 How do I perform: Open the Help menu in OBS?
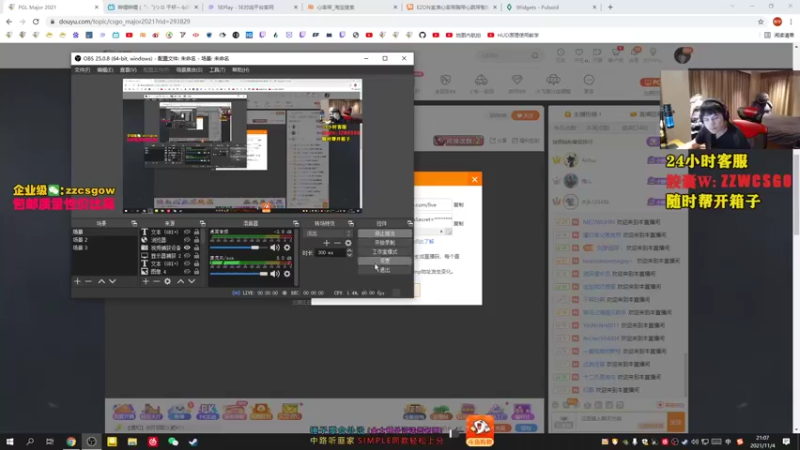coord(240,70)
